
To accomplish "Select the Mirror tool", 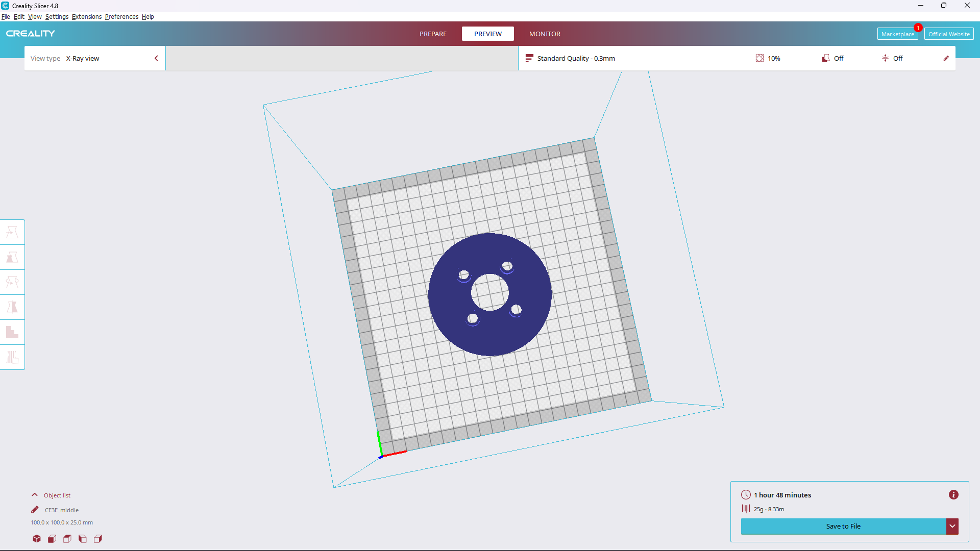I will (12, 307).
